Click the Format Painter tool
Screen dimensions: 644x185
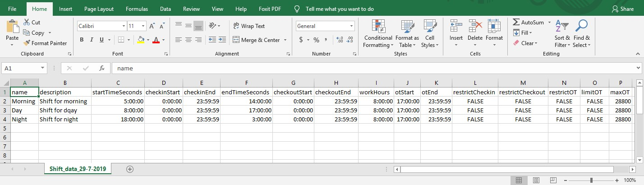point(45,43)
